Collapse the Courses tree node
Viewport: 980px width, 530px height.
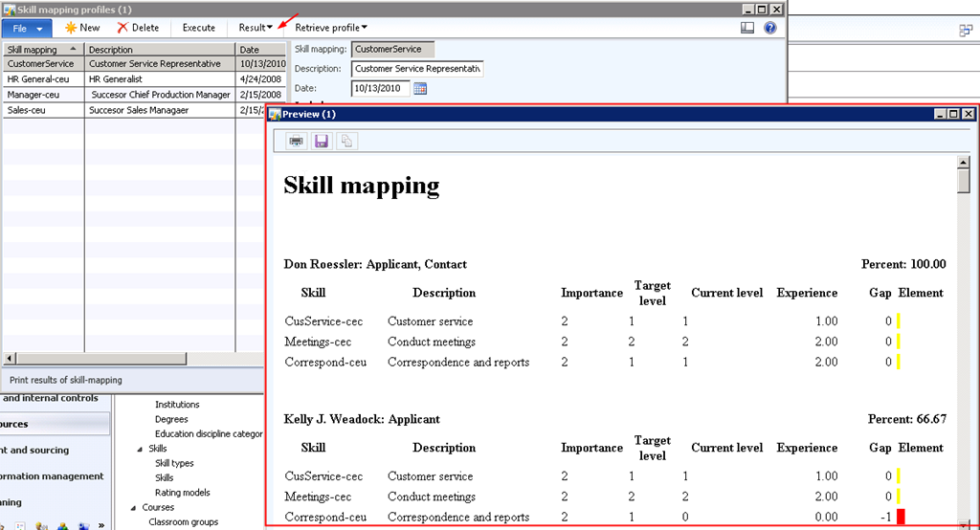133,508
